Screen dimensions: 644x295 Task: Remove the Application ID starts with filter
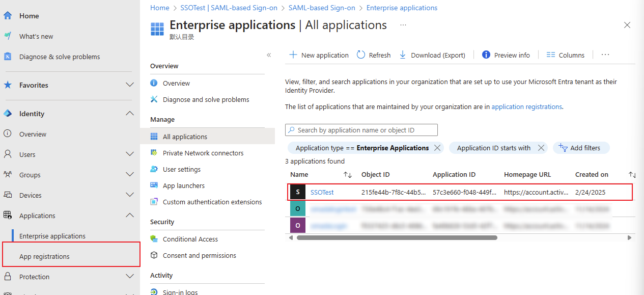[x=541, y=148]
